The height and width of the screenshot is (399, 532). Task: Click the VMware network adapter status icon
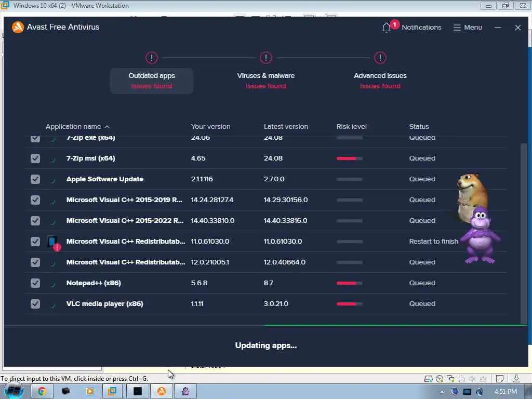click(450, 379)
